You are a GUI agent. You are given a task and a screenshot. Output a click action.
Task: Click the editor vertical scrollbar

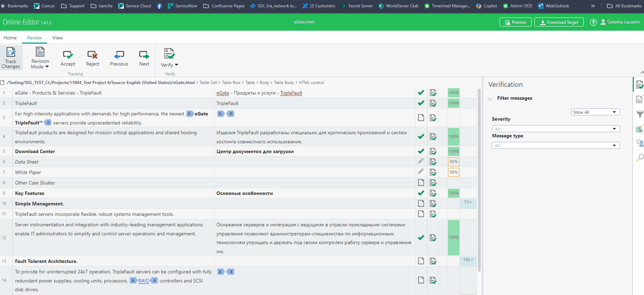point(479,180)
